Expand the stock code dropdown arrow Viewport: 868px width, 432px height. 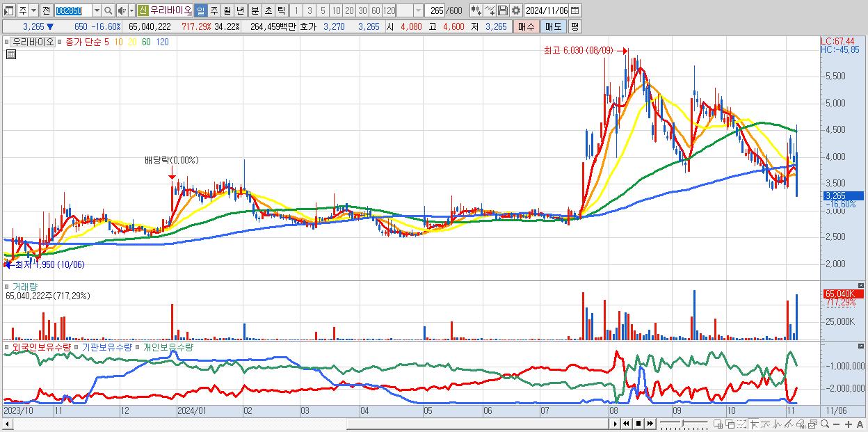pyautogui.click(x=97, y=11)
